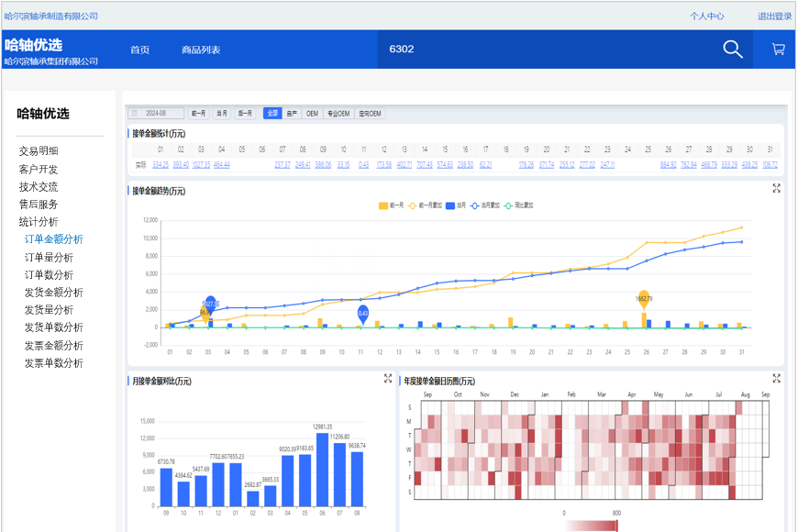This screenshot has width=798, height=532.
Task: Select 发票单数分析 in sidebar
Action: (x=54, y=363)
